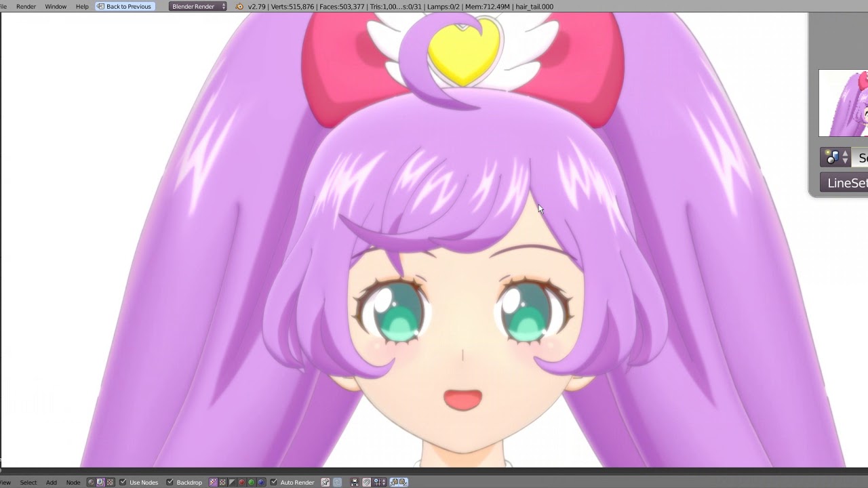868x488 pixels.
Task: Show backdrop Color channel only (checker icon)
Action: [x=222, y=483]
